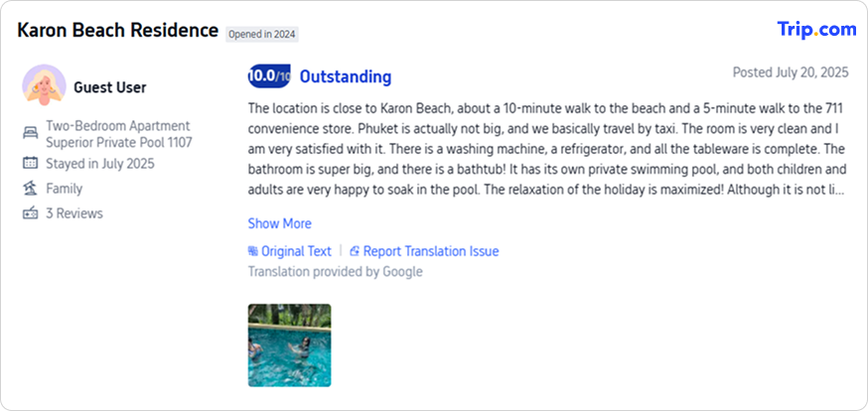The height and width of the screenshot is (411, 868).
Task: Click the Opened in 2024 tag
Action: pyautogui.click(x=262, y=34)
